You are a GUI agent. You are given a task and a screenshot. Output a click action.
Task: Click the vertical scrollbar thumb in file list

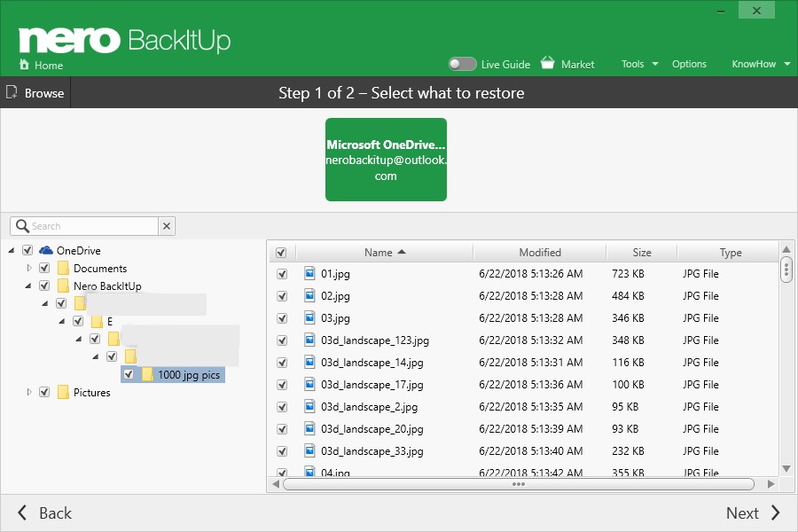point(786,270)
